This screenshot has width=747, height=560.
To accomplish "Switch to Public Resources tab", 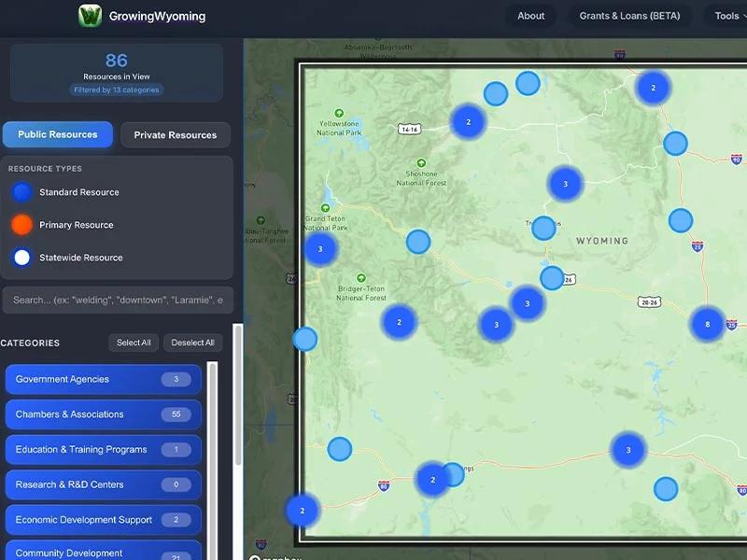I will [x=58, y=134].
